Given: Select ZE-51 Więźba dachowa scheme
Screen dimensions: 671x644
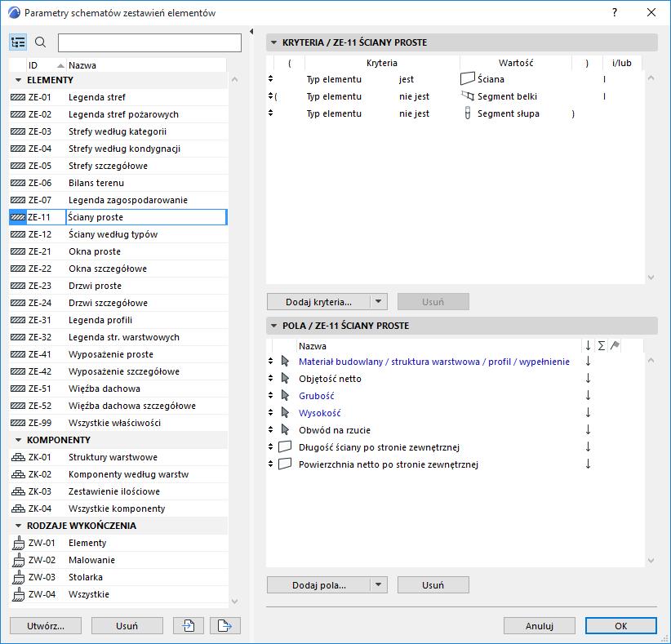Looking at the screenshot, I should pos(118,389).
